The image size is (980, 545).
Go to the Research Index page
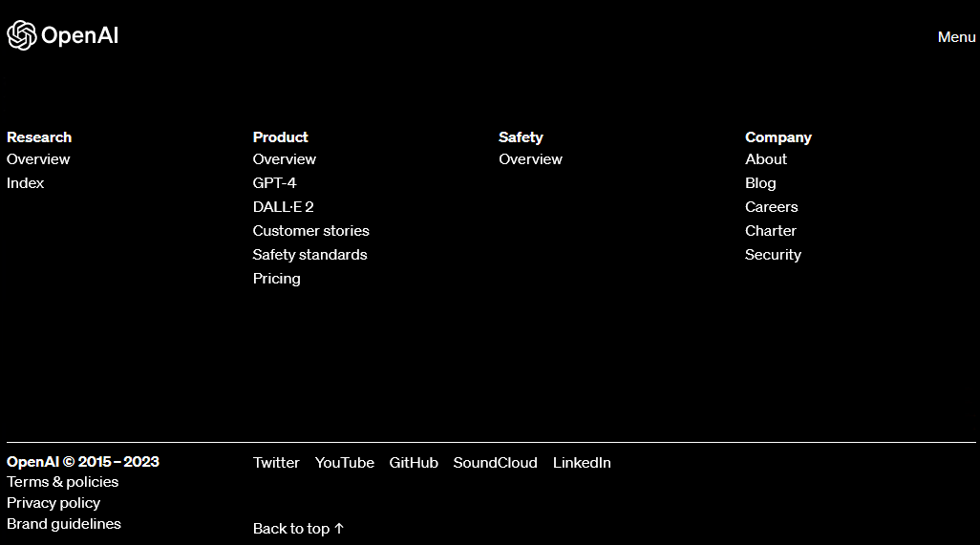25,183
